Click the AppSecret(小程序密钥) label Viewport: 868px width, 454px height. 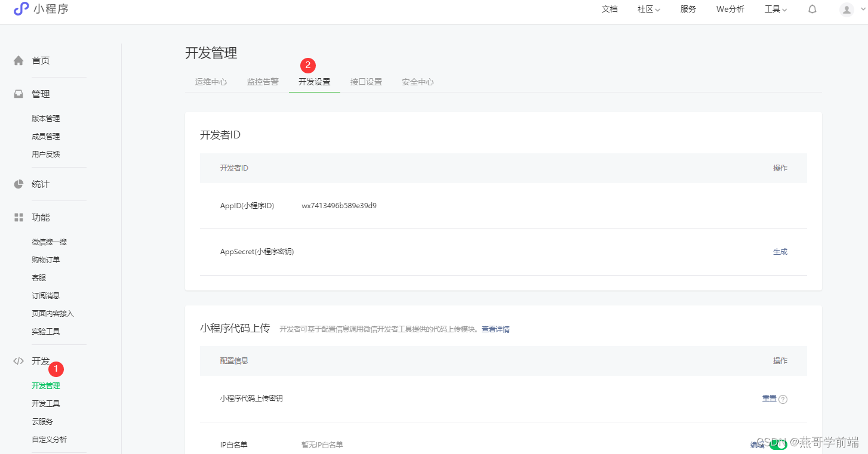(x=257, y=252)
